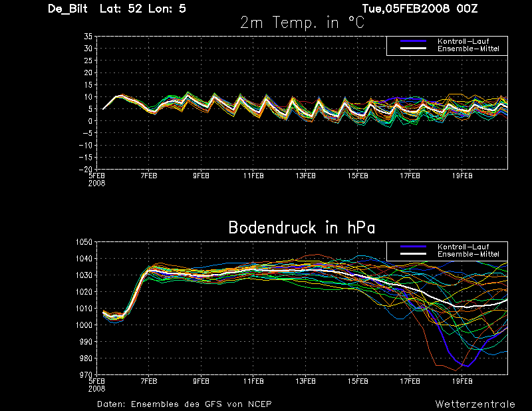Click the white Ensemble-Mittel swatch in pressure legend
The image size is (532, 411).
[413, 254]
